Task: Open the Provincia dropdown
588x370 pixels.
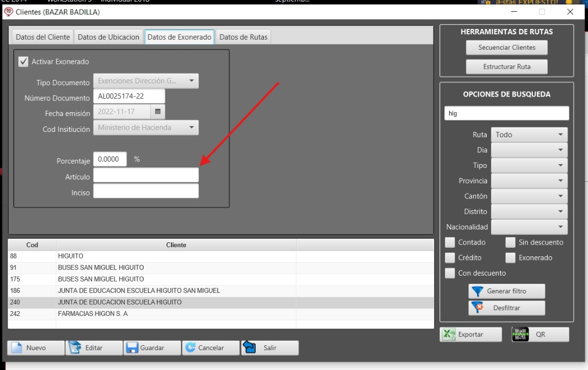Action: pyautogui.click(x=529, y=181)
